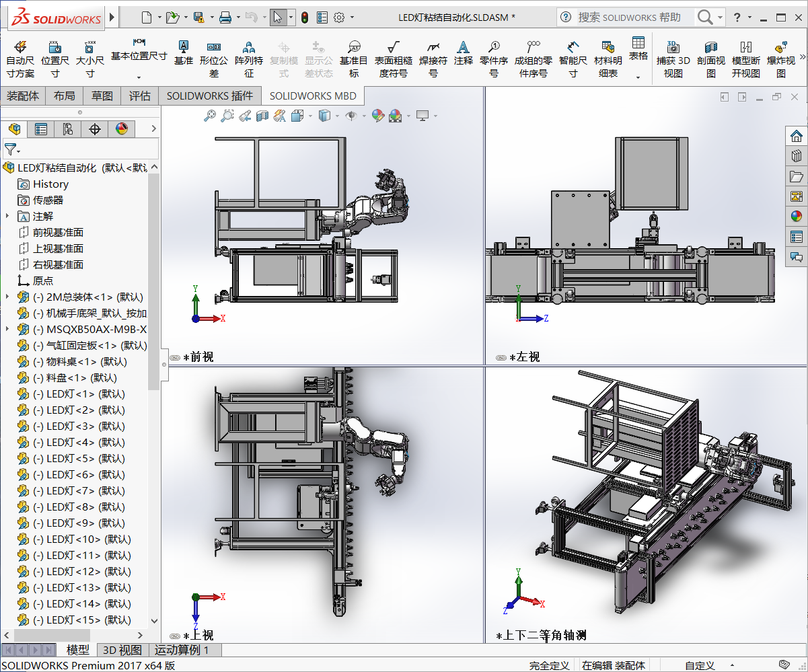Image resolution: width=808 pixels, height=672 pixels.
Task: Click the Save icon in the title bar
Action: pos(198,17)
